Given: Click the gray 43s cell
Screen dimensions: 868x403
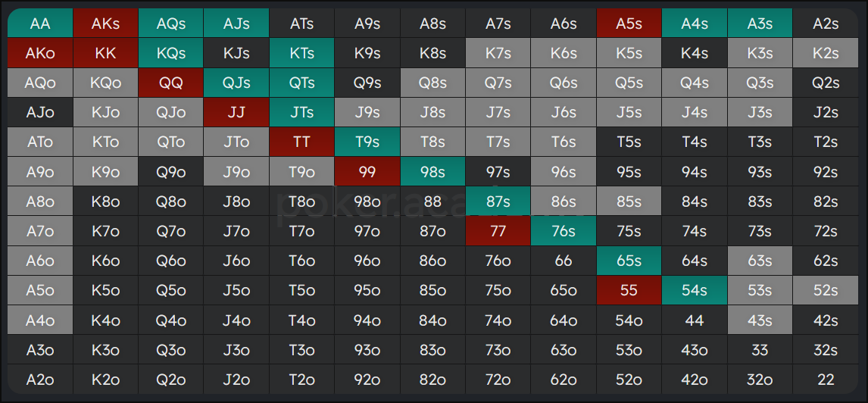Looking at the screenshot, I should 760,320.
